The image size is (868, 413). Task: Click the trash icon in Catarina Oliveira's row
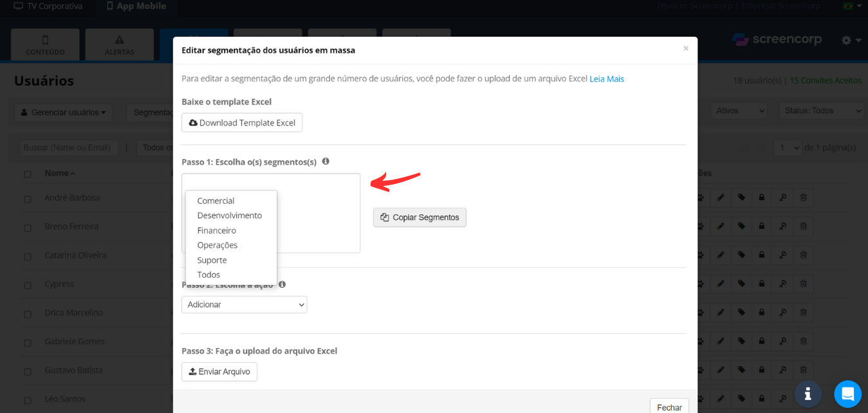tap(803, 255)
